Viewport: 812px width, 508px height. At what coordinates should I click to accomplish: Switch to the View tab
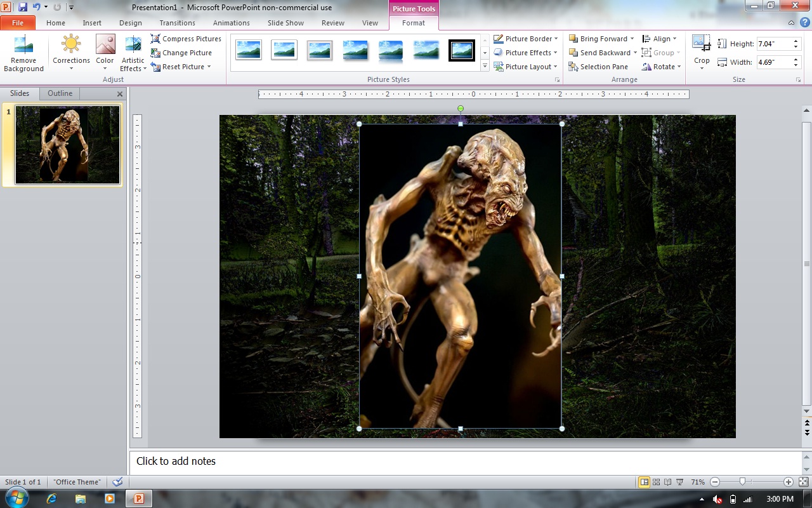coord(370,23)
